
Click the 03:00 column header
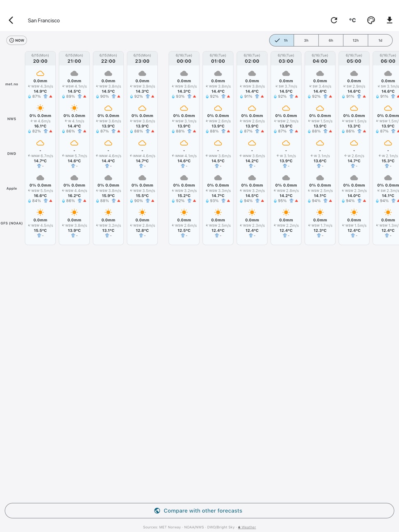pyautogui.click(x=286, y=59)
